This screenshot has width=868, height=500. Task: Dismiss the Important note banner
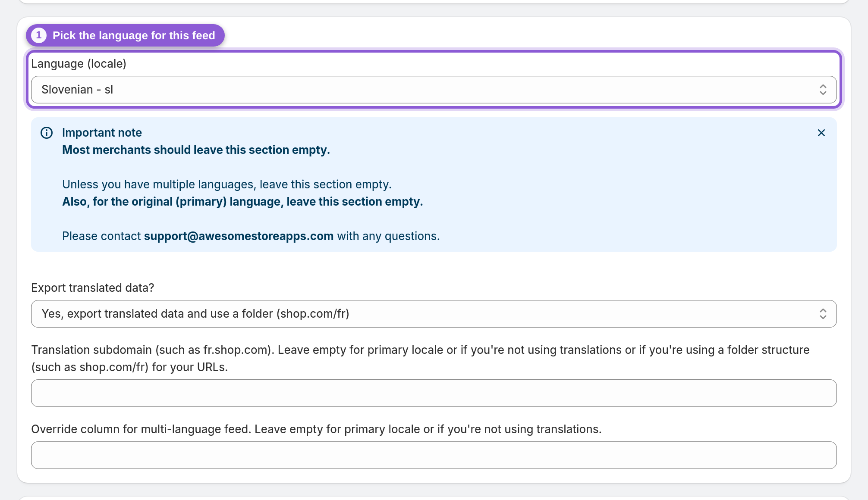(x=821, y=133)
